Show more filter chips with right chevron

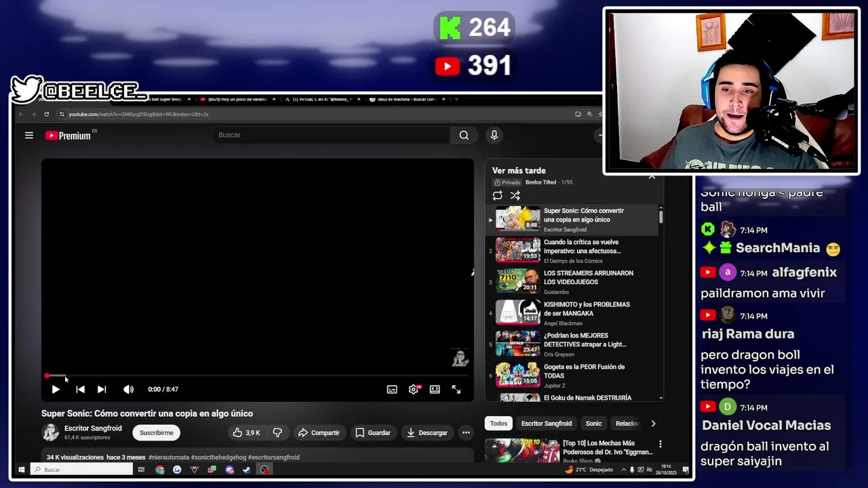653,424
